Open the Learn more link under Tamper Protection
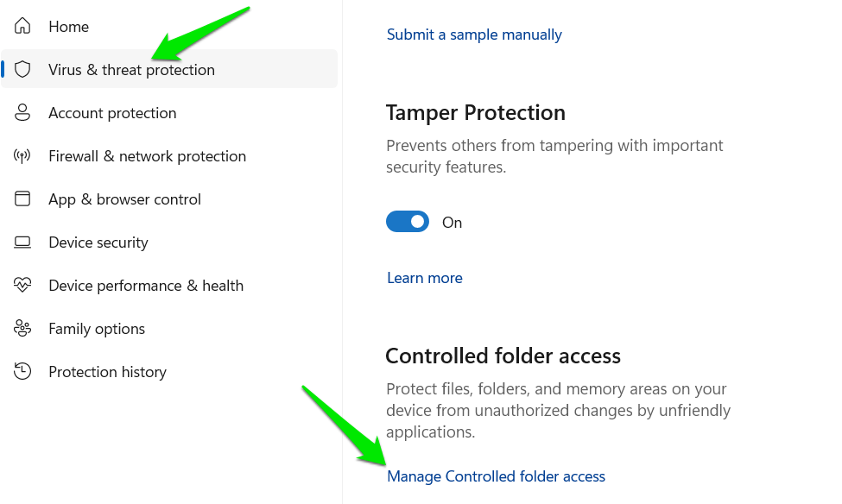Image resolution: width=842 pixels, height=504 pixels. click(424, 277)
